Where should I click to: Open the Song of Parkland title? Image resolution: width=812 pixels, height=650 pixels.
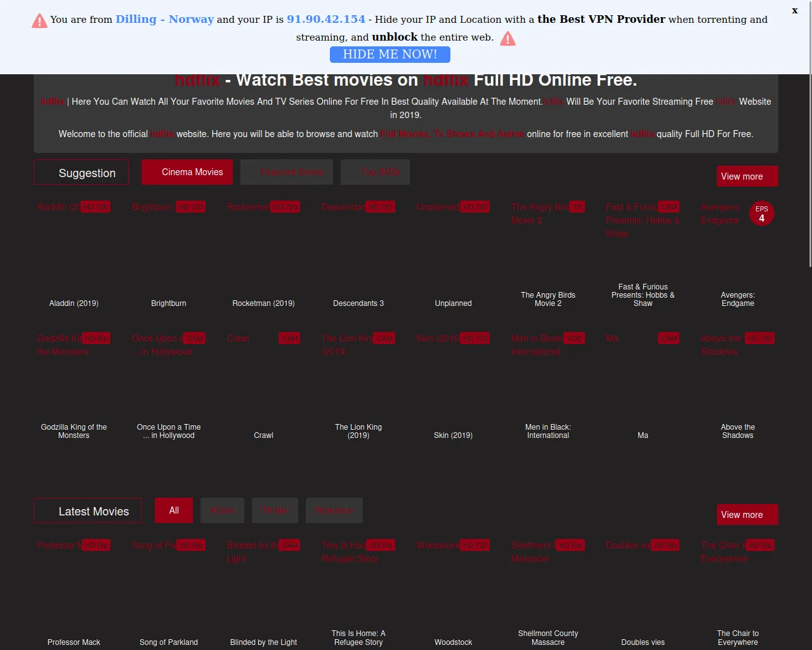click(x=169, y=642)
